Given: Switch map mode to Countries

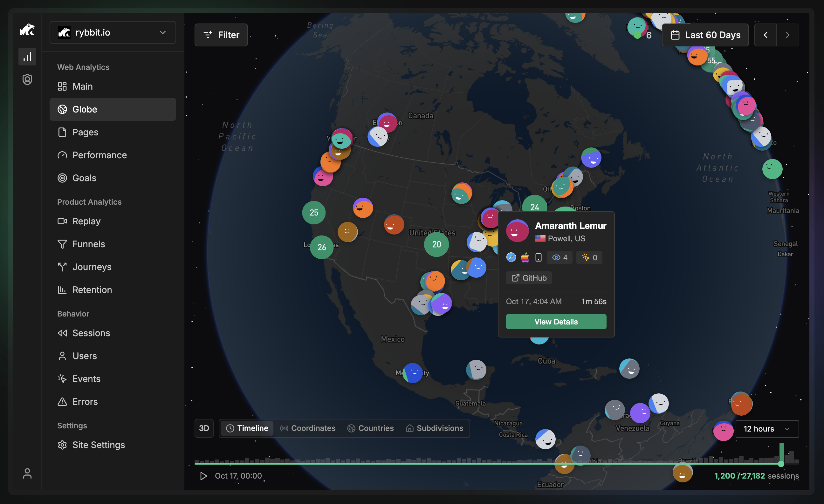Looking at the screenshot, I should [x=371, y=428].
